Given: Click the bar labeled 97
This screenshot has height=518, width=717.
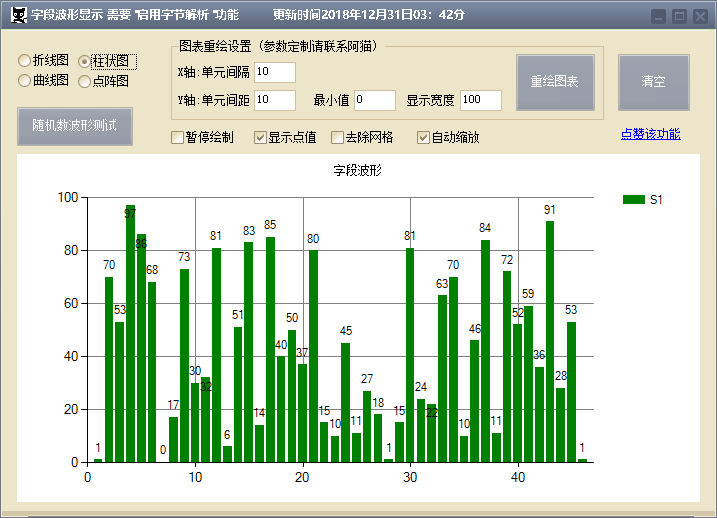Looking at the screenshot, I should tap(131, 334).
